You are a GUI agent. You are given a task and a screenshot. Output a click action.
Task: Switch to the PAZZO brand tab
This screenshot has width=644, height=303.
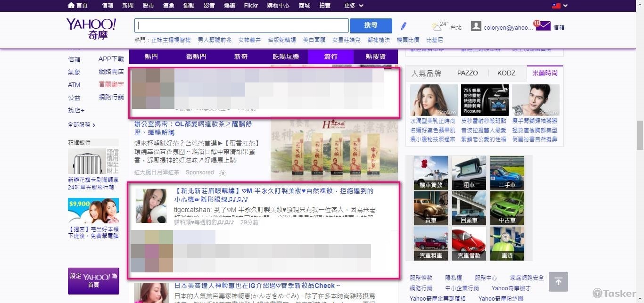click(467, 73)
